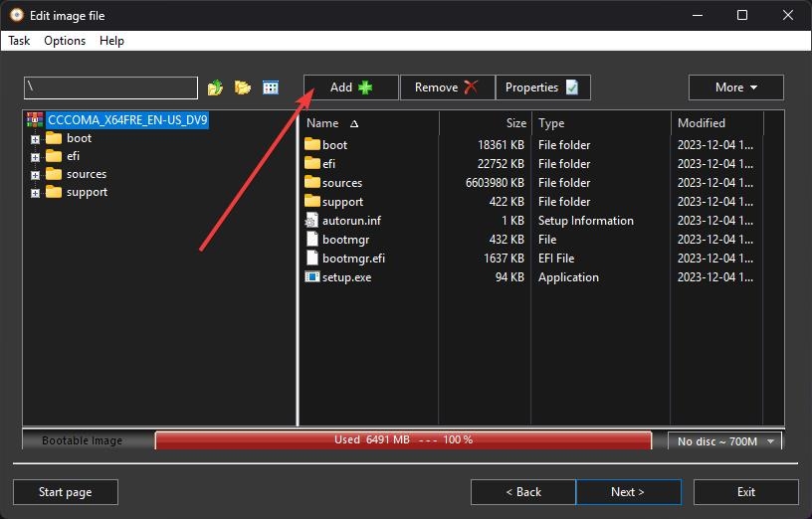Click the sources folder icon in tree
The image size is (812, 519).
click(x=54, y=174)
